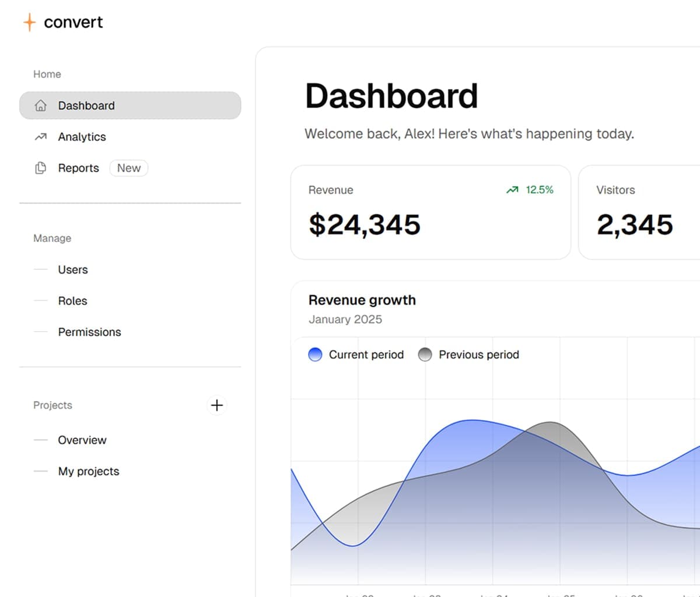700x597 pixels.
Task: Click the convert sparkle logo icon
Action: coord(29,22)
